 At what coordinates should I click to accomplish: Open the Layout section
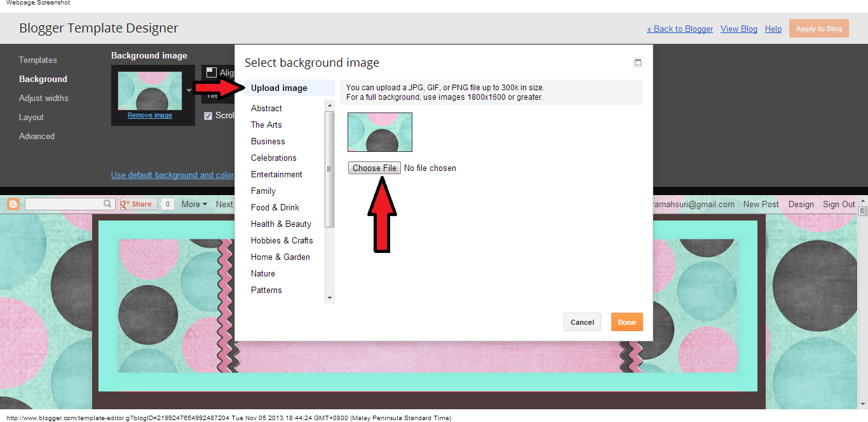pos(31,117)
